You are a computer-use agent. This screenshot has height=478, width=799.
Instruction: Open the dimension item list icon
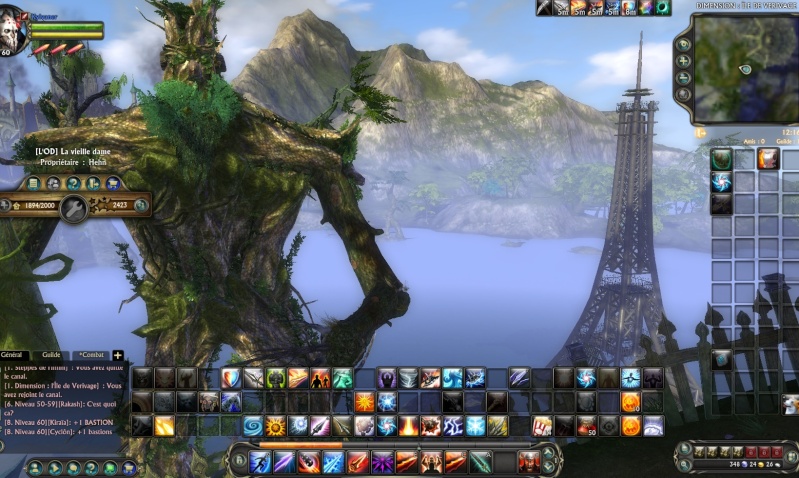pos(34,183)
